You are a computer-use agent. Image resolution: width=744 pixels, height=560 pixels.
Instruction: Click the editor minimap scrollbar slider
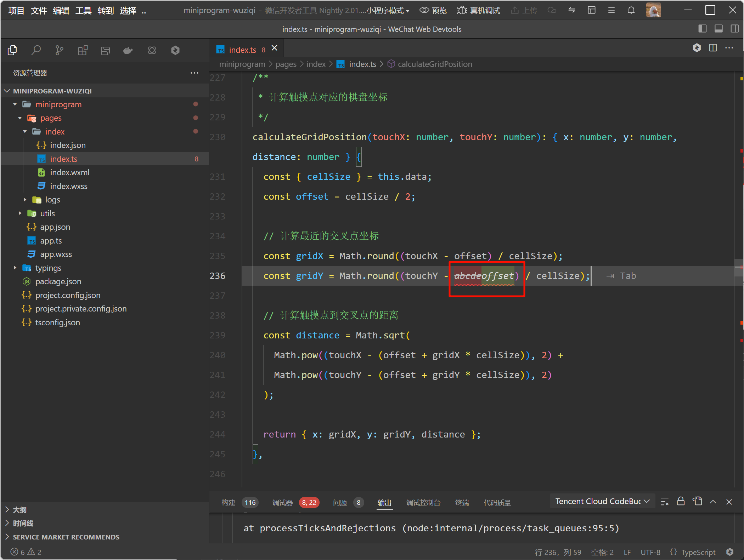[x=739, y=268]
